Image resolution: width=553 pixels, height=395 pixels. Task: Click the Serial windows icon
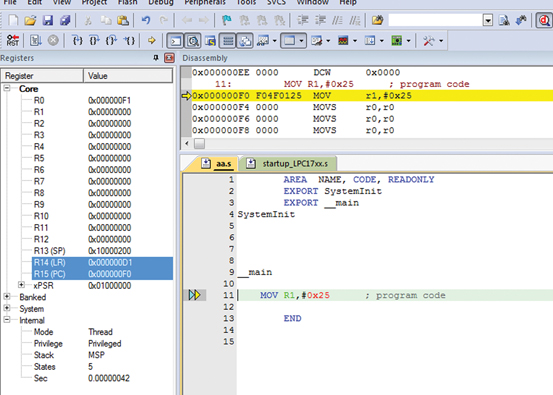coord(316,41)
